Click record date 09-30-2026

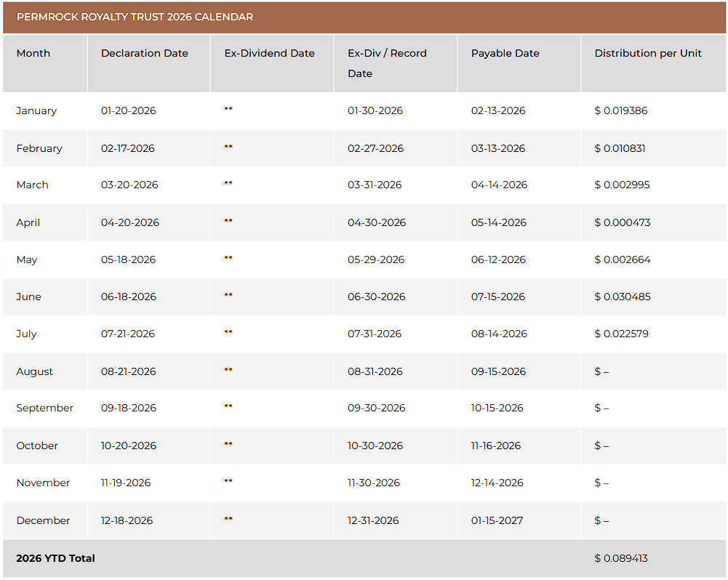[x=377, y=408]
